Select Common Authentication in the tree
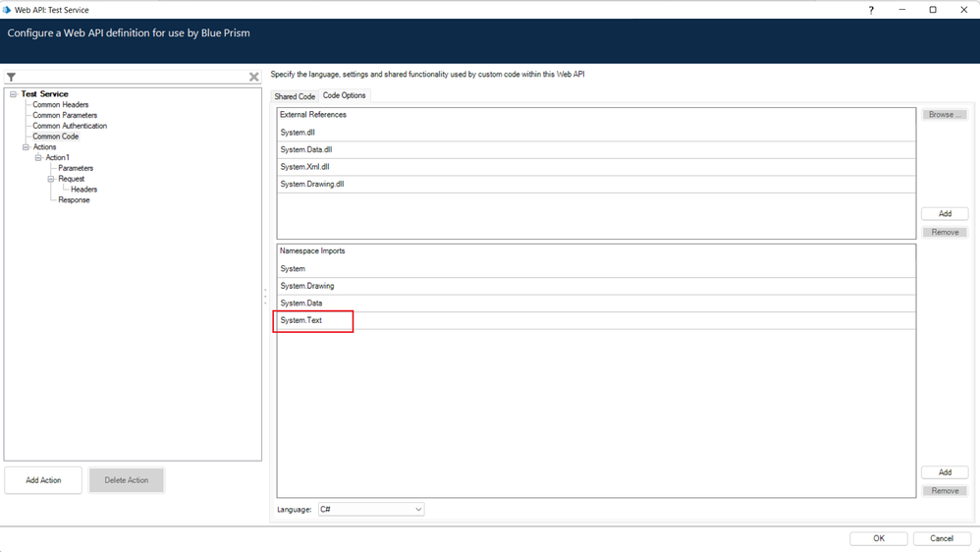980x552 pixels. point(70,126)
